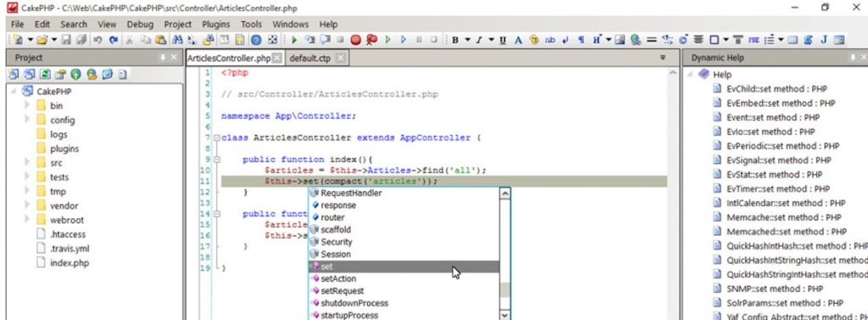The width and height of the screenshot is (868, 320).
Task: Click the insert image icon
Action: pos(620,40)
